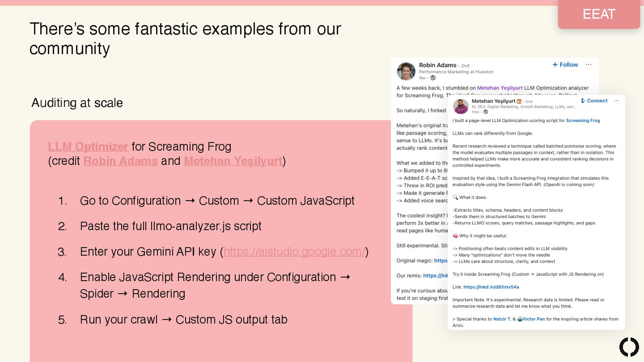This screenshot has height=362, width=644.
Task: Click the EEAT tag label
Action: 599,14
